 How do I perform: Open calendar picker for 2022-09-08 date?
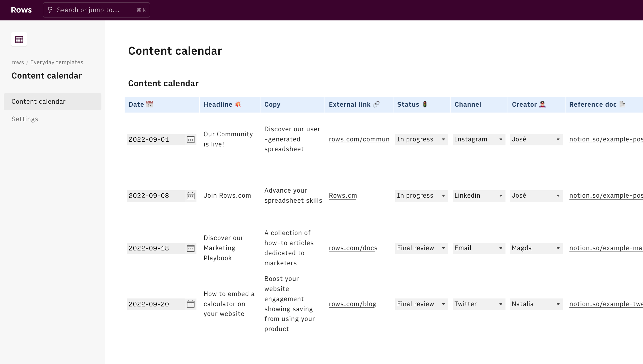tap(190, 196)
